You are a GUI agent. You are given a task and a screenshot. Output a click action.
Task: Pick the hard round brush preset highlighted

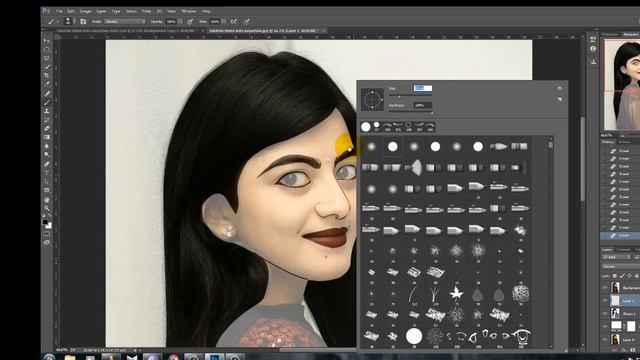tap(393, 147)
